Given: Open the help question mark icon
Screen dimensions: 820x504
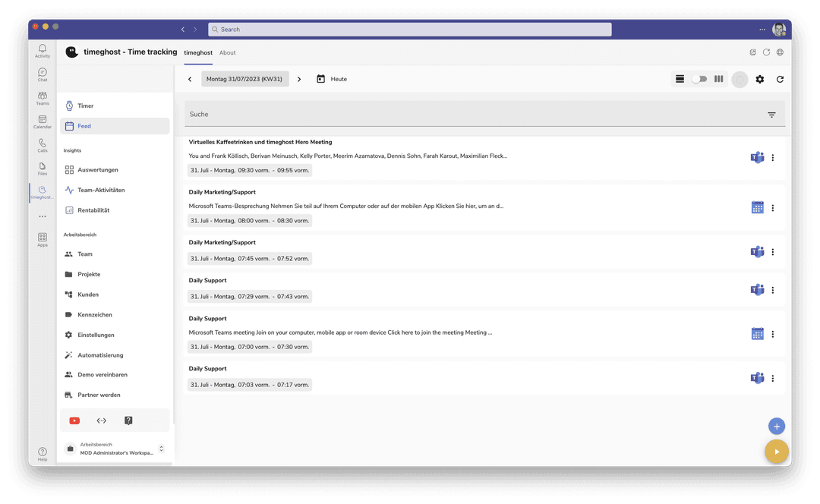Looking at the screenshot, I should [x=128, y=420].
